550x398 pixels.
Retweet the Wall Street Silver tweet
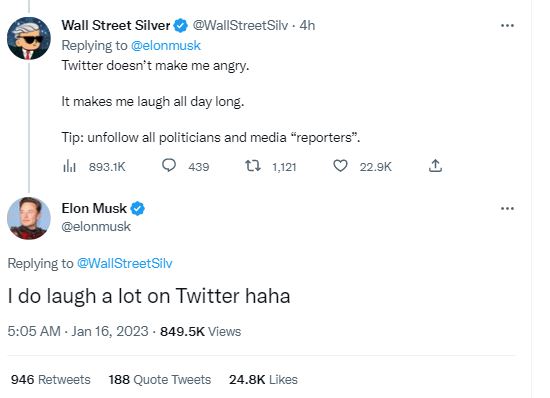(x=253, y=166)
